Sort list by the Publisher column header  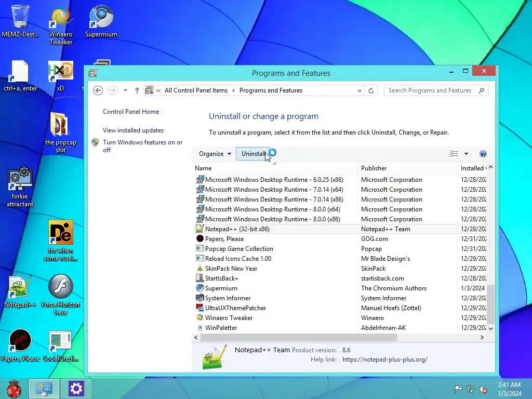coord(408,168)
